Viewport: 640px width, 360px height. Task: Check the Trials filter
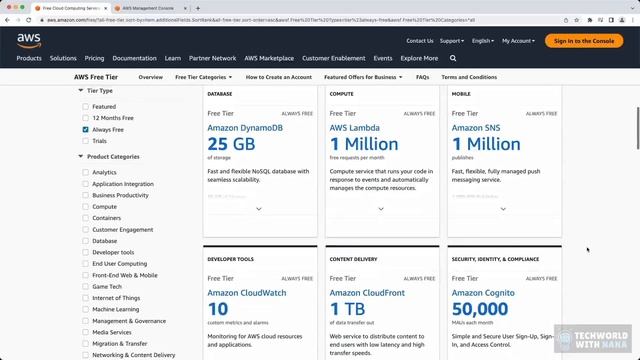85,141
